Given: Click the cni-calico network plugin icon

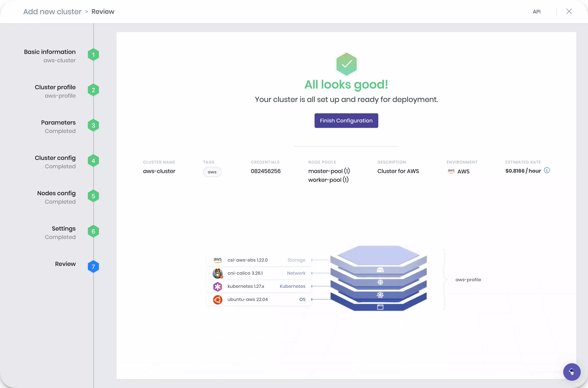Looking at the screenshot, I should (218, 273).
